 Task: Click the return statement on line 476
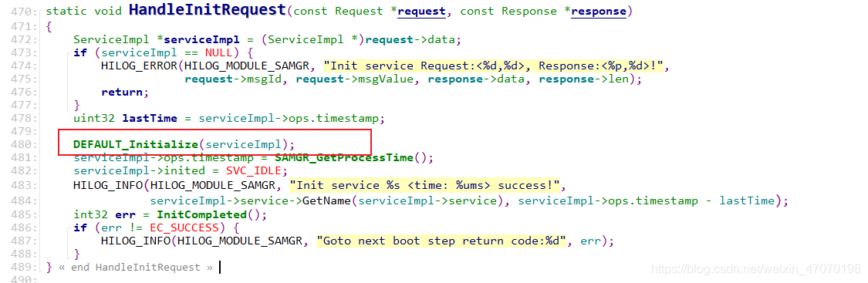coord(125,93)
